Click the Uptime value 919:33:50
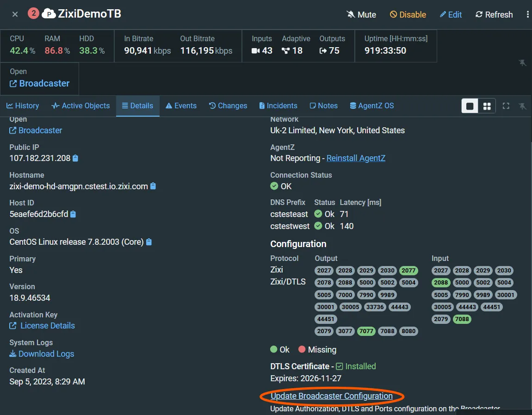The height and width of the screenshot is (415, 532). tap(385, 51)
